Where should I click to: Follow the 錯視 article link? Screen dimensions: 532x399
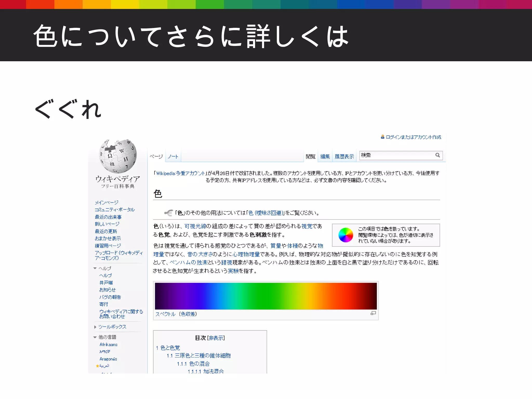click(x=227, y=262)
